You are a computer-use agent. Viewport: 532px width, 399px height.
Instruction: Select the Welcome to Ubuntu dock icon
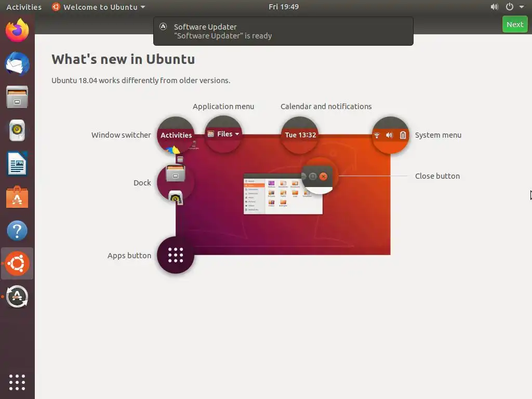click(x=17, y=263)
